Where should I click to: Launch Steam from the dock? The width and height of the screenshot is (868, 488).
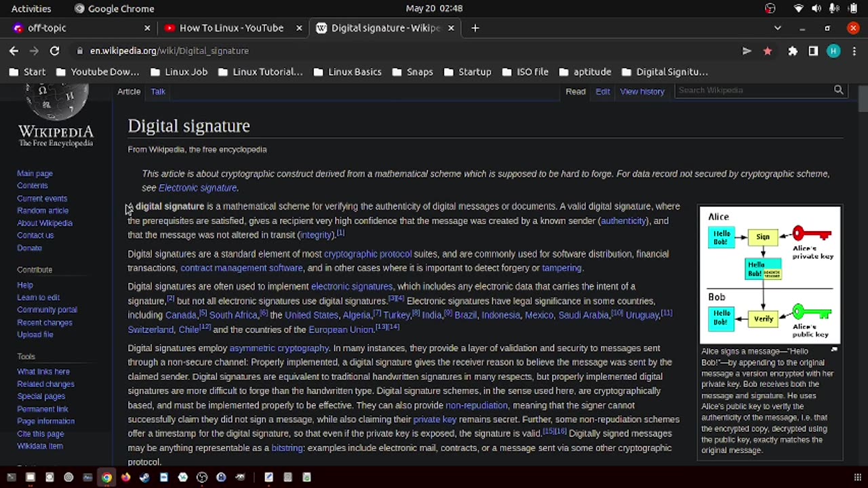click(x=144, y=477)
